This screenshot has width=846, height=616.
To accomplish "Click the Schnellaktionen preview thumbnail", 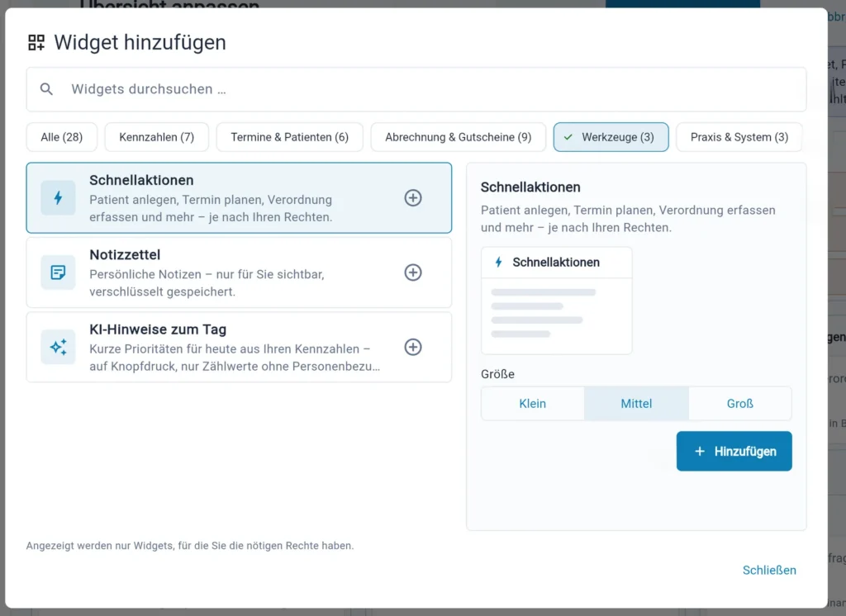I will pos(556,301).
